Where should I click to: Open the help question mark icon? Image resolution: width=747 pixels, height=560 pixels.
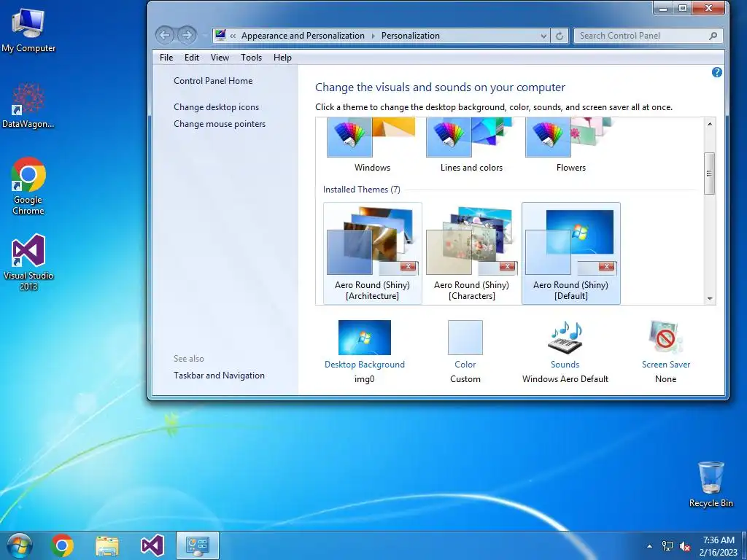pos(716,72)
